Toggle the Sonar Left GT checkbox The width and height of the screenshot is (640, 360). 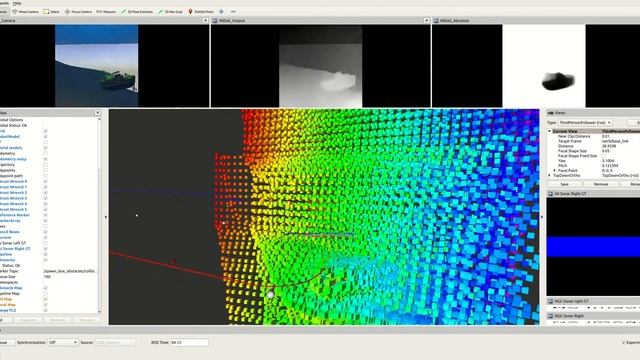pyautogui.click(x=45, y=243)
